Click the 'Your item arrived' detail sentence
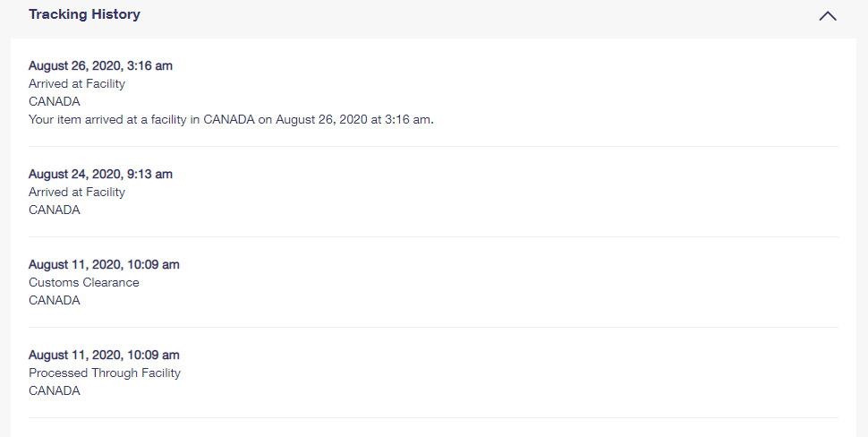The width and height of the screenshot is (868, 437). (231, 119)
